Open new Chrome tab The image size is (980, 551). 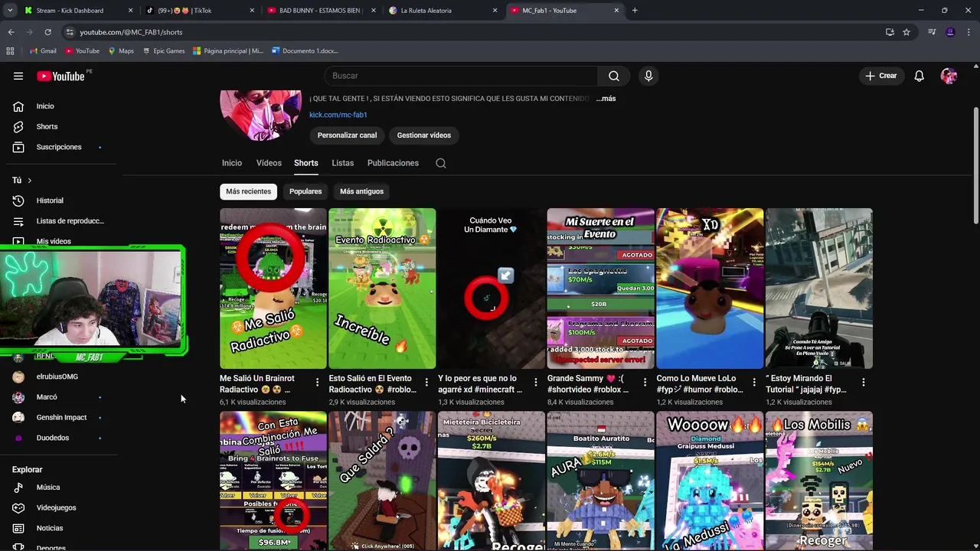(635, 11)
